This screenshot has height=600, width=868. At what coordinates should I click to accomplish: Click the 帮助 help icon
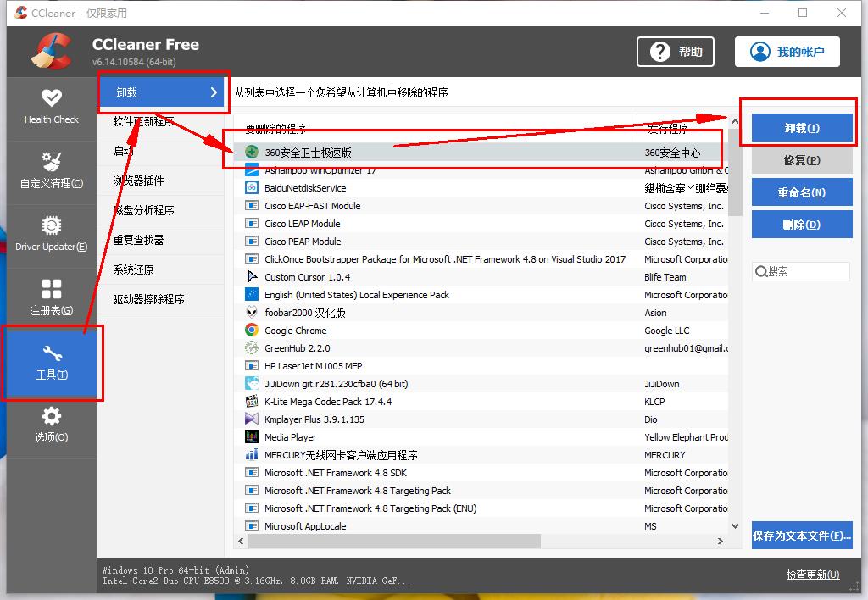676,52
